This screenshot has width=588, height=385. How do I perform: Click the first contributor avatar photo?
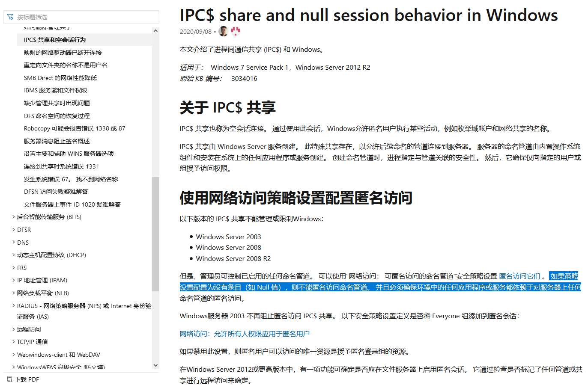pos(223,31)
